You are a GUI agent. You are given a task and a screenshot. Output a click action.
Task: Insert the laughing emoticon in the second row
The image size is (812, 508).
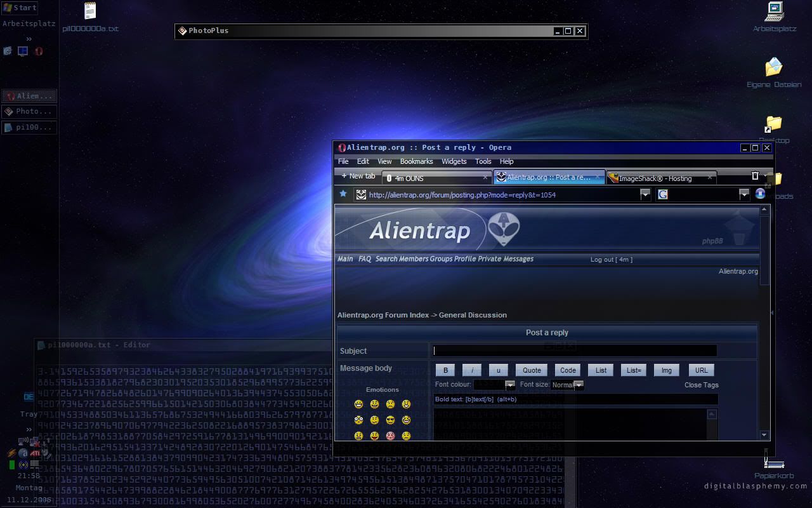tap(407, 420)
